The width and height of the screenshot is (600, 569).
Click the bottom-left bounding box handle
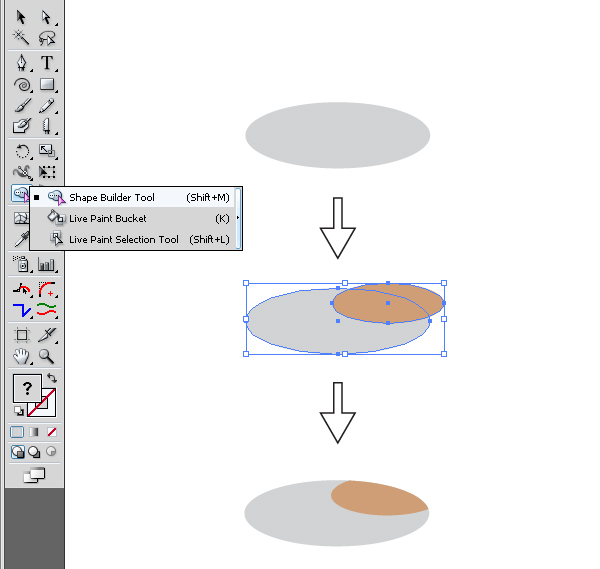tap(246, 354)
